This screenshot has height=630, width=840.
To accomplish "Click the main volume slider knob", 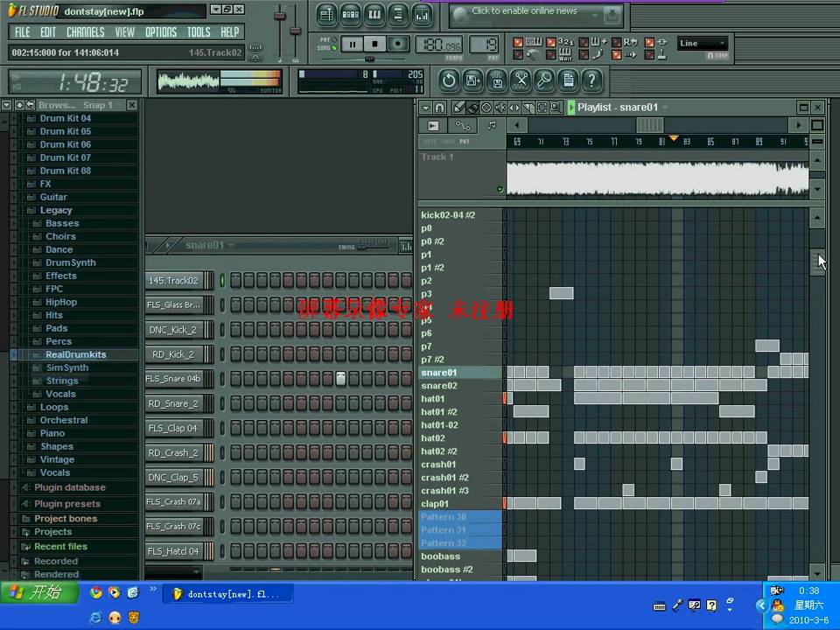I will (280, 16).
